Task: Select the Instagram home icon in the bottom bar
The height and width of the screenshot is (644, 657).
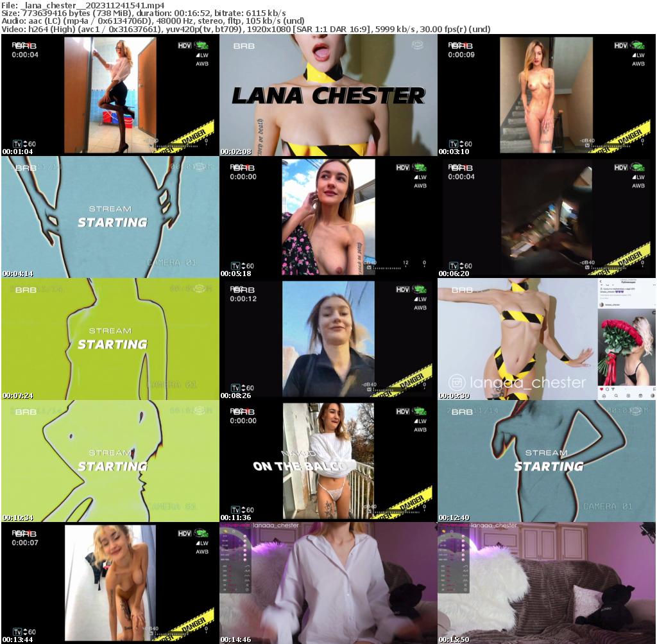Action: tap(604, 396)
